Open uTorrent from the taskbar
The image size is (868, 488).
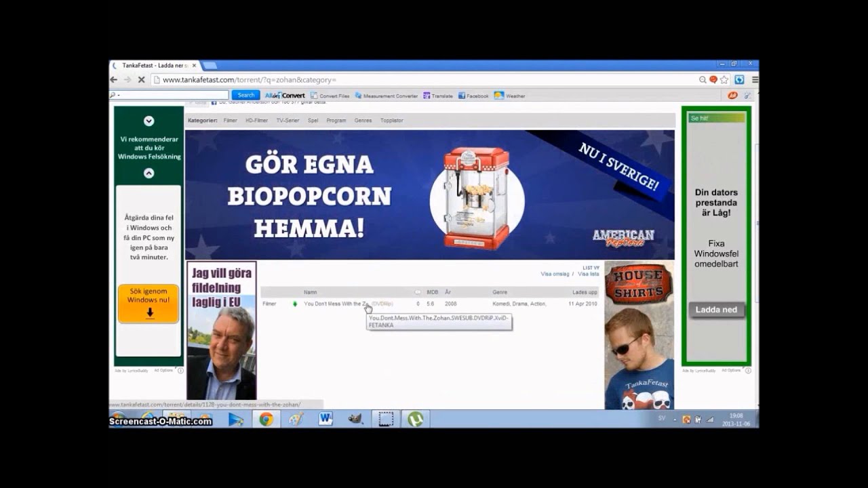pos(416,420)
